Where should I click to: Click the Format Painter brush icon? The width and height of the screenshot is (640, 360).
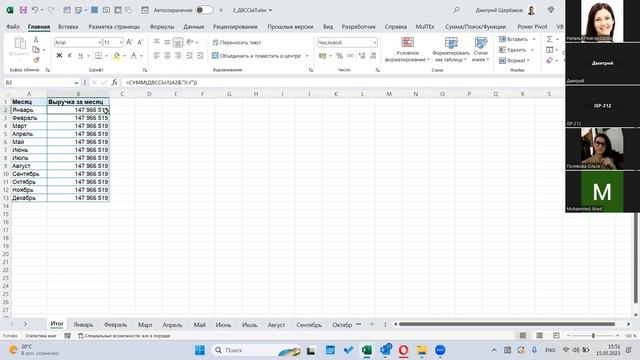(36, 60)
